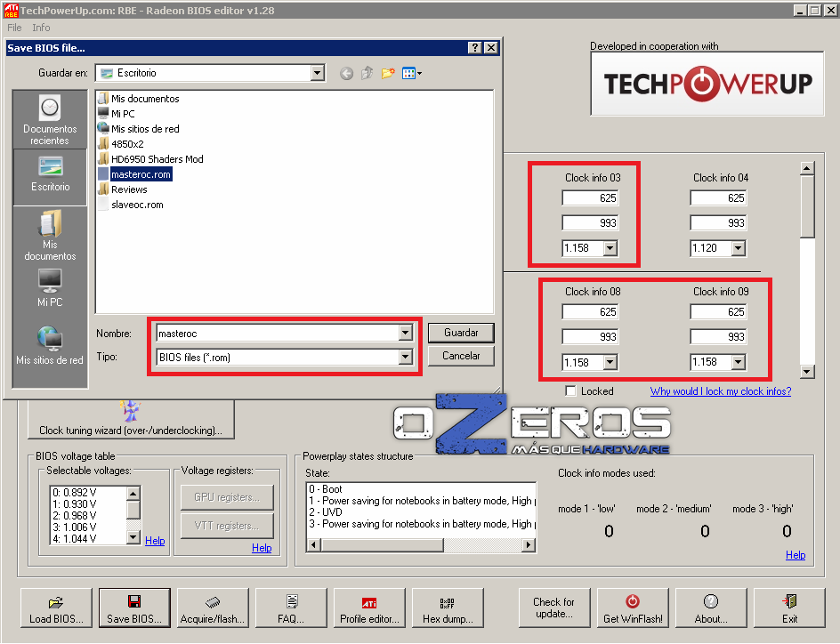Click Clock info 03 value 625 field
The image size is (840, 644).
coord(590,198)
